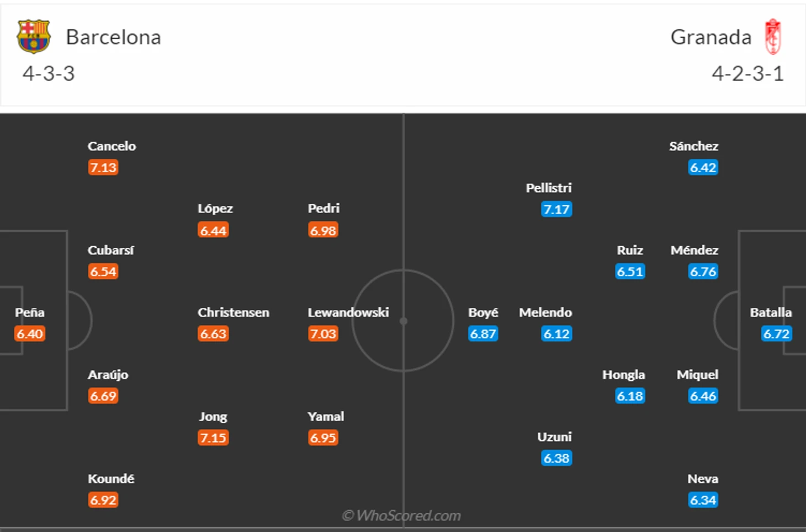Open Yamal's player name
This screenshot has width=806, height=532.
[x=326, y=417]
